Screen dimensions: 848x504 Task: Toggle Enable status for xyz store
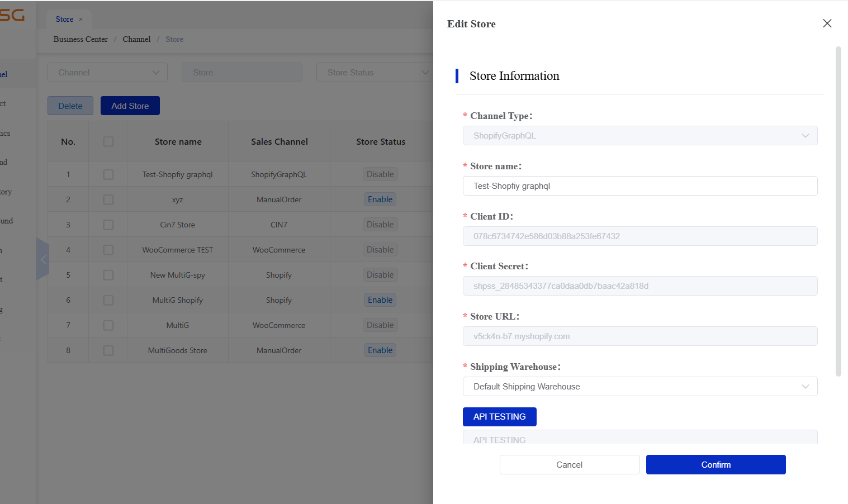coord(380,199)
